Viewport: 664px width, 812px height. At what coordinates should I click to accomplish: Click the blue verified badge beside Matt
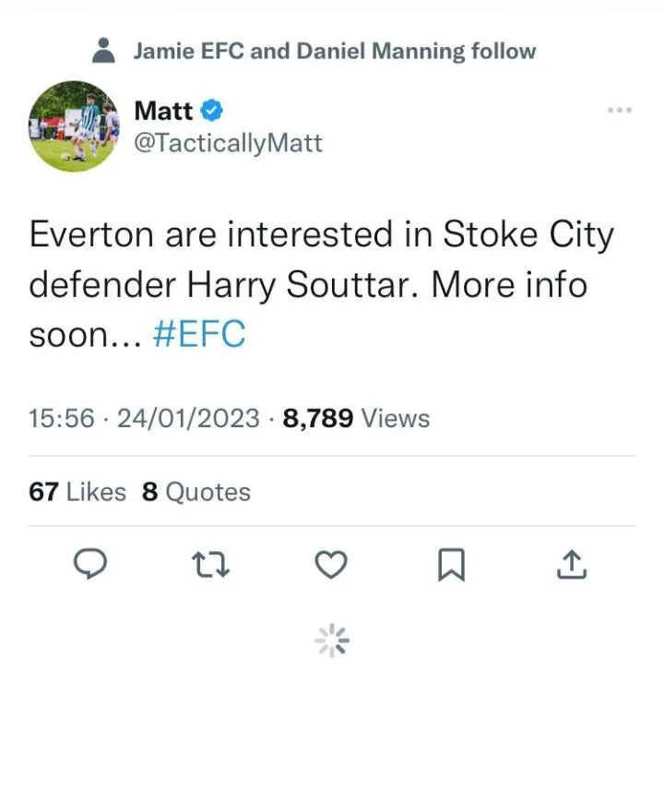point(212,111)
